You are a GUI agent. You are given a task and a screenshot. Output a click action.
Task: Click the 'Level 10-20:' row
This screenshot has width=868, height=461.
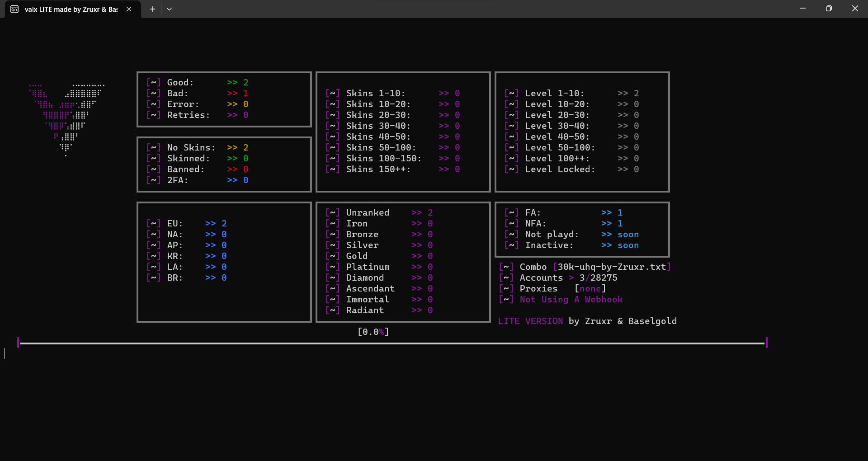coord(571,104)
